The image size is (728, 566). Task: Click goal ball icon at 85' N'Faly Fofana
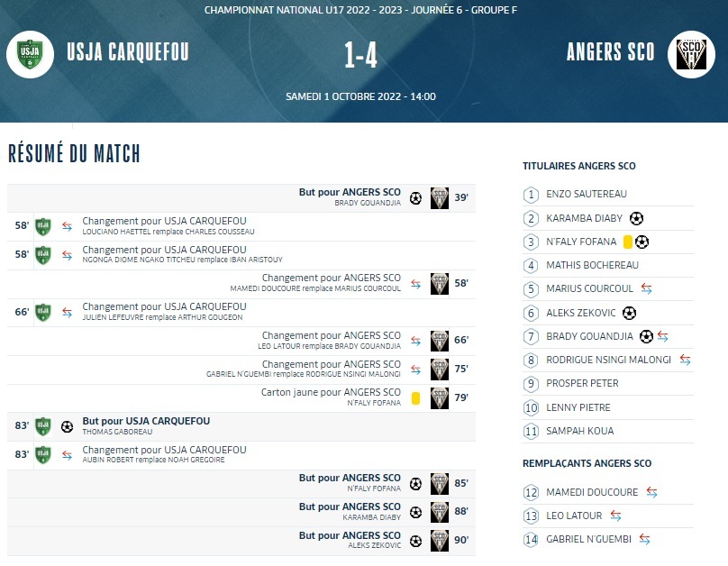(x=415, y=484)
